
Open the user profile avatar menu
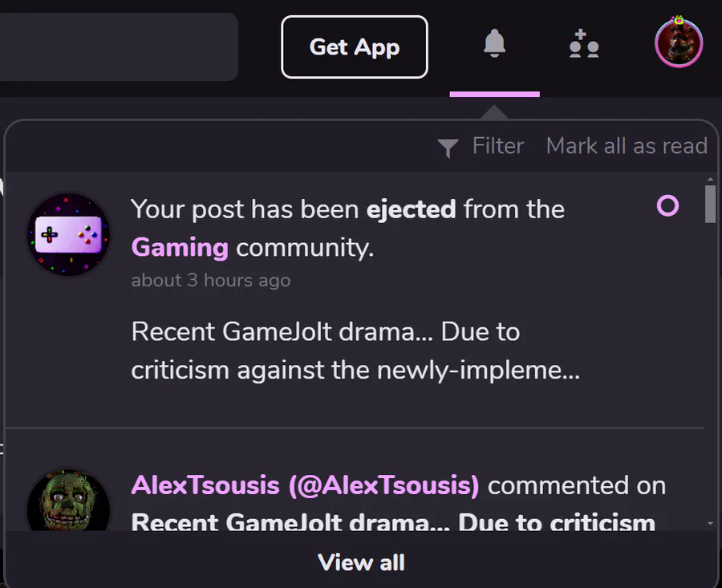coord(679,43)
